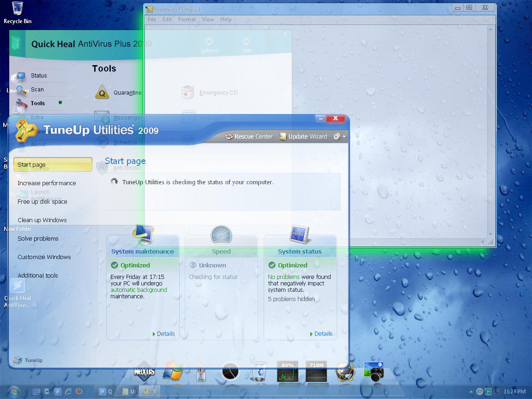The width and height of the screenshot is (532, 399).
Task: Open the Update Wizard in TuneUp
Action: [303, 136]
